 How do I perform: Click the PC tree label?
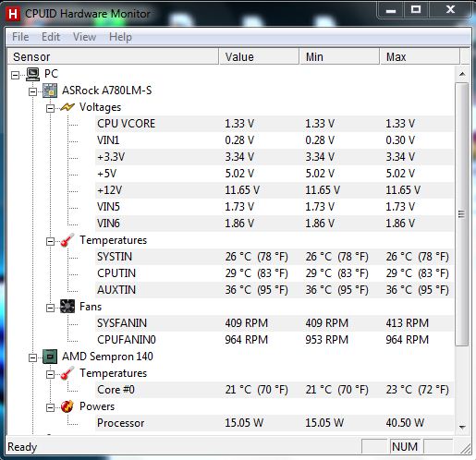tap(51, 74)
